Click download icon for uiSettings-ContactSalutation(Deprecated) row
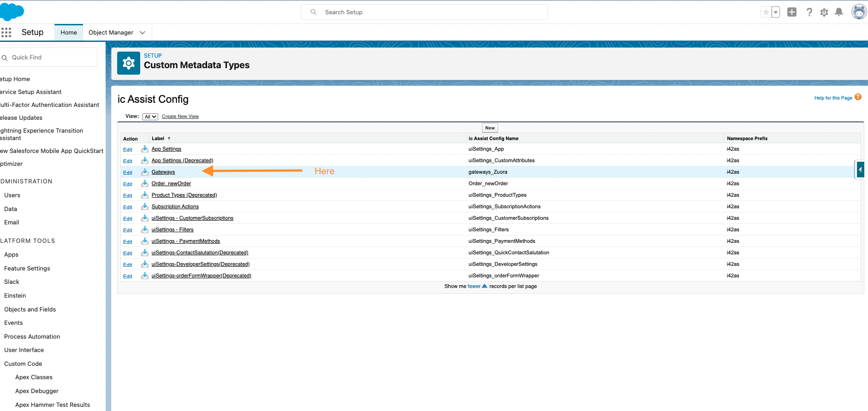 click(x=145, y=252)
